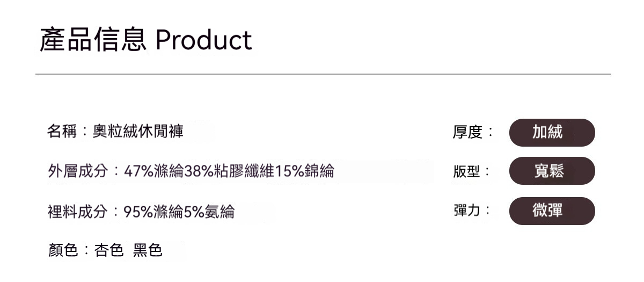The image size is (644, 282).
Task: Click the 5%氨綸 lining text
Action: pyautogui.click(x=209, y=211)
